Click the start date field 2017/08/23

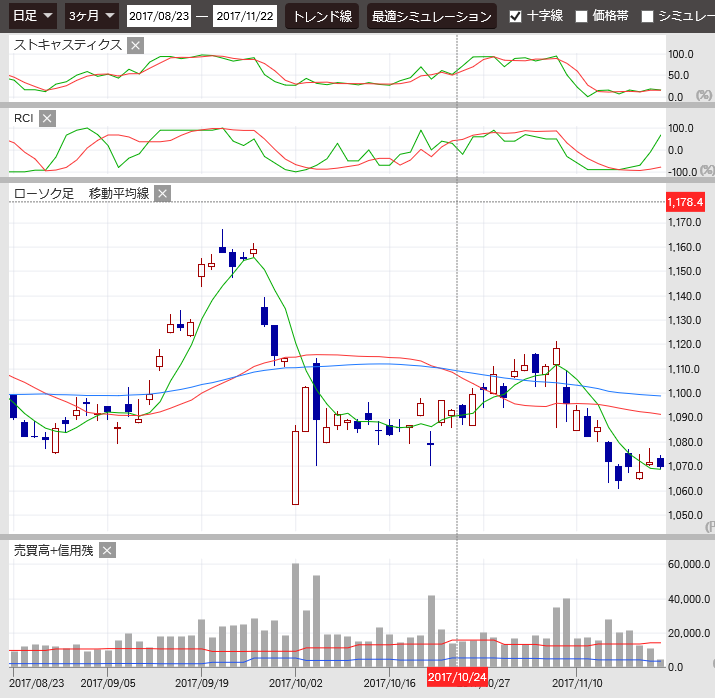click(158, 16)
